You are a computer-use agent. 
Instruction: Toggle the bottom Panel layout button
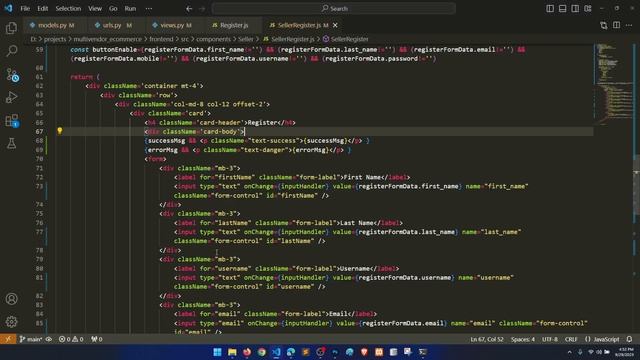point(562,9)
